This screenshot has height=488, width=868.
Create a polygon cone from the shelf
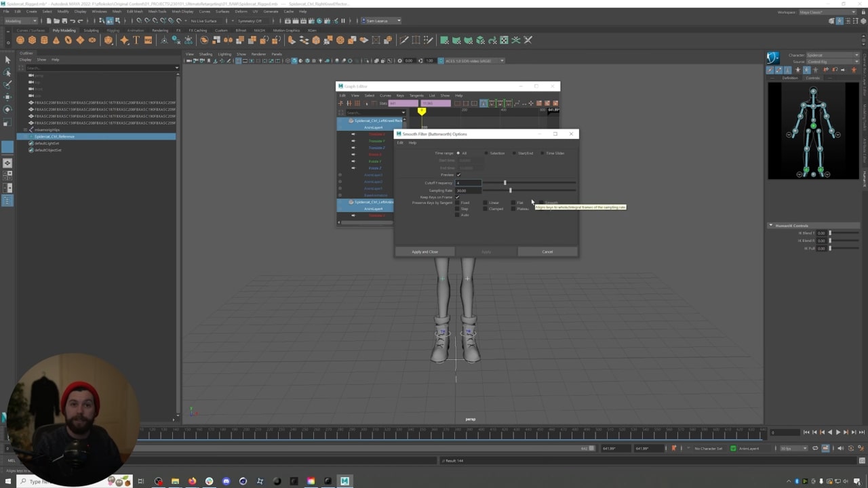[56, 40]
